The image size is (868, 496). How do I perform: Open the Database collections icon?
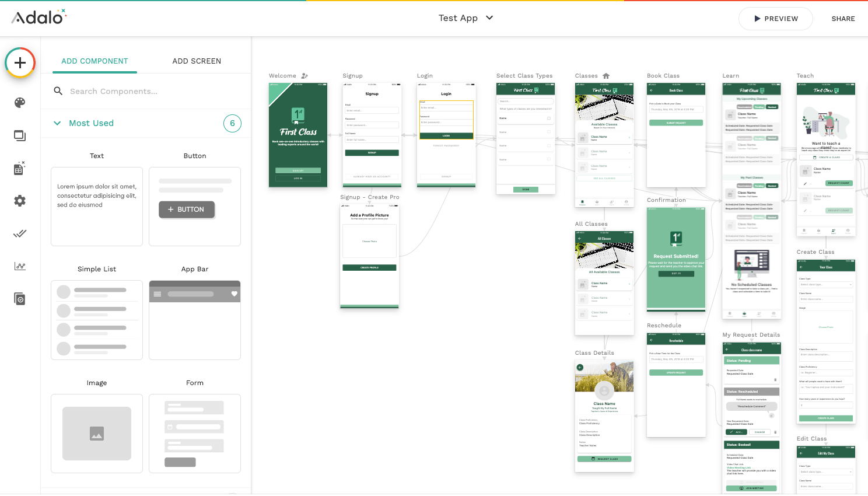coord(20,167)
